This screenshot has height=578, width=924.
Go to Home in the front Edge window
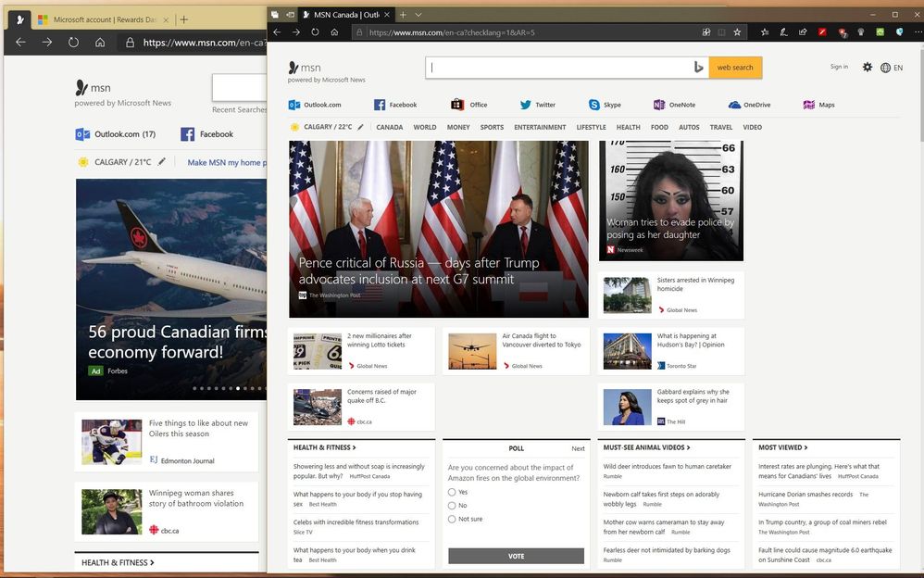point(334,32)
